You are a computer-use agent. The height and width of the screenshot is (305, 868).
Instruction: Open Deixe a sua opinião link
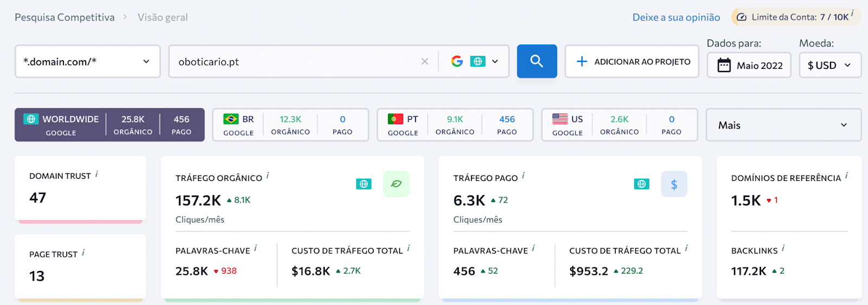click(x=676, y=17)
